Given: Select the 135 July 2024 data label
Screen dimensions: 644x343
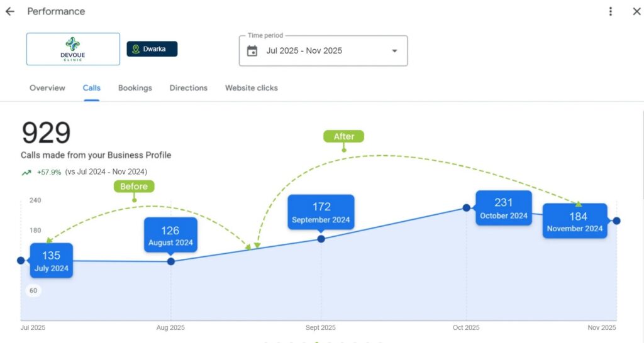Looking at the screenshot, I should pos(52,261).
